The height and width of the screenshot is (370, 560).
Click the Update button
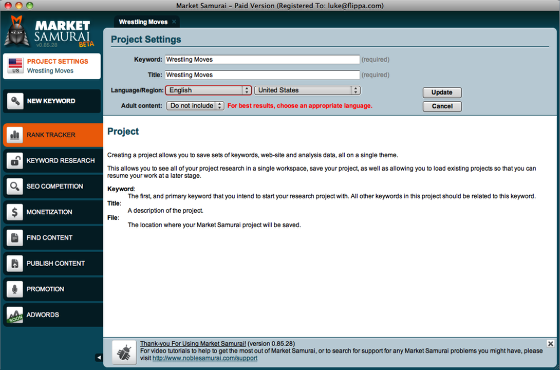click(x=442, y=92)
